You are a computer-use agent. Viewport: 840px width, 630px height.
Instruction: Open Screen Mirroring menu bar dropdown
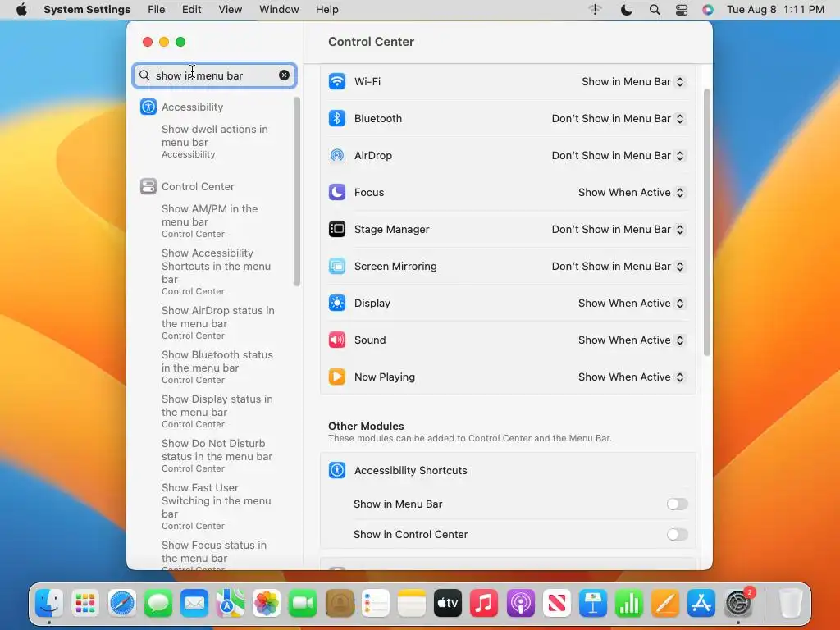pyautogui.click(x=618, y=267)
